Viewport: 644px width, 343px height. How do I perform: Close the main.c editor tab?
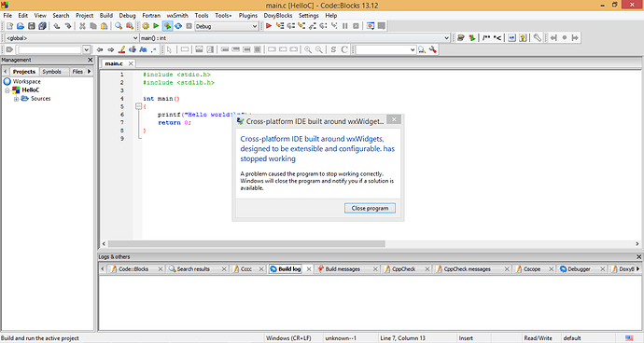[131, 63]
